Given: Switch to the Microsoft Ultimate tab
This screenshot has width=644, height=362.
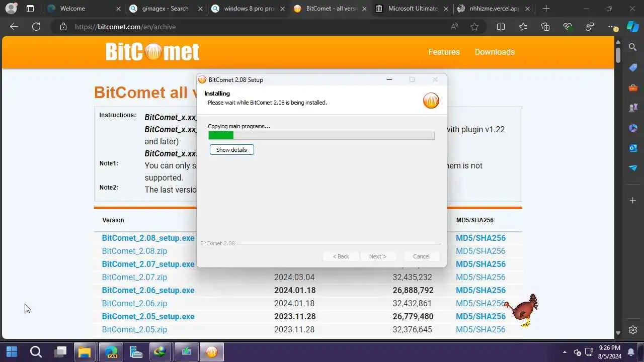Looking at the screenshot, I should coord(412,9).
